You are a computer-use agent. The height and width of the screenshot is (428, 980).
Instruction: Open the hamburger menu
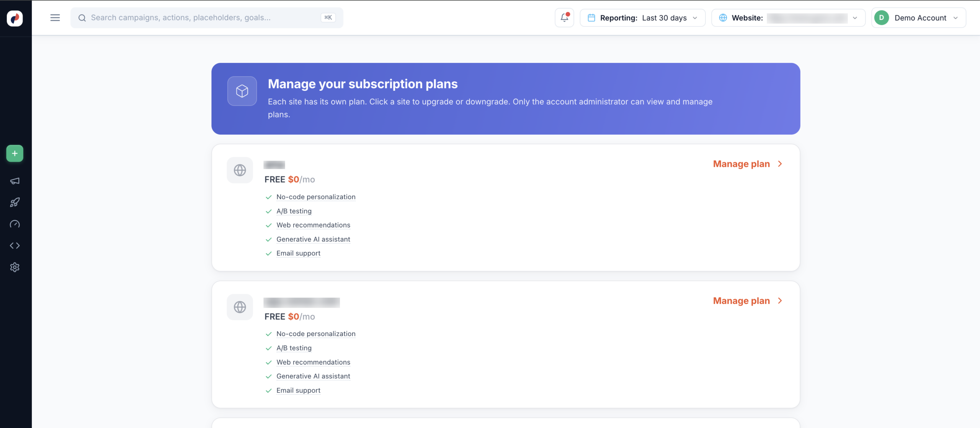[55, 18]
